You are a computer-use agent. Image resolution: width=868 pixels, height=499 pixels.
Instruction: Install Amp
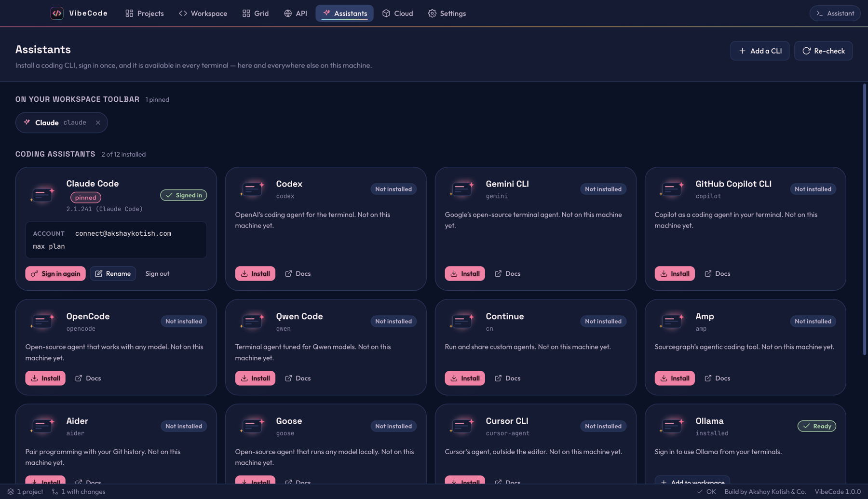(x=675, y=378)
